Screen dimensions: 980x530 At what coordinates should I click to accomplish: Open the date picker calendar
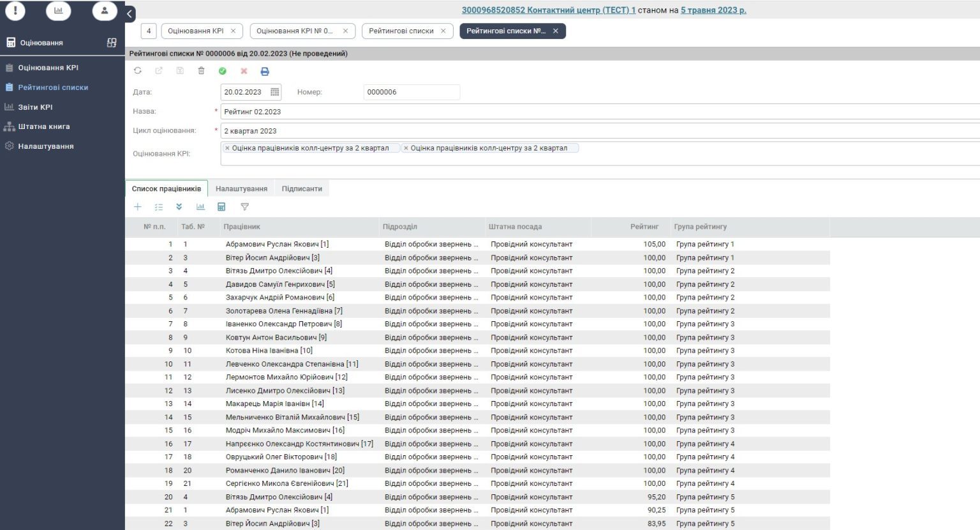click(274, 92)
